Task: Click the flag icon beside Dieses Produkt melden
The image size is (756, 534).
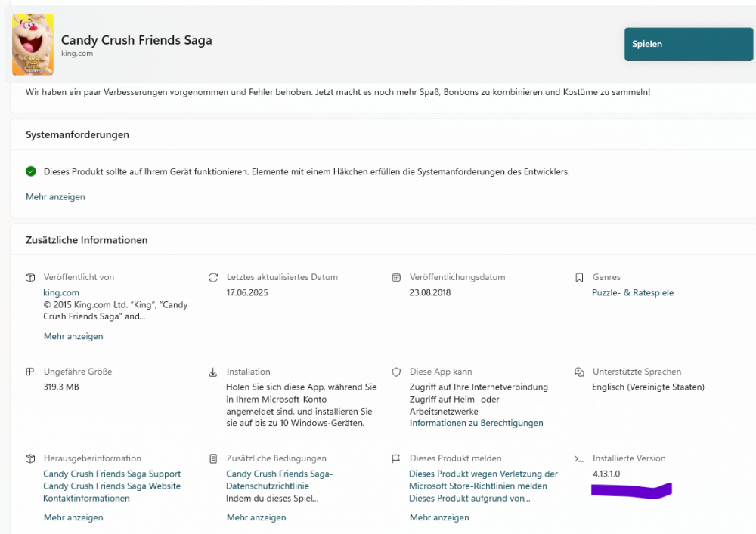Action: (x=396, y=459)
